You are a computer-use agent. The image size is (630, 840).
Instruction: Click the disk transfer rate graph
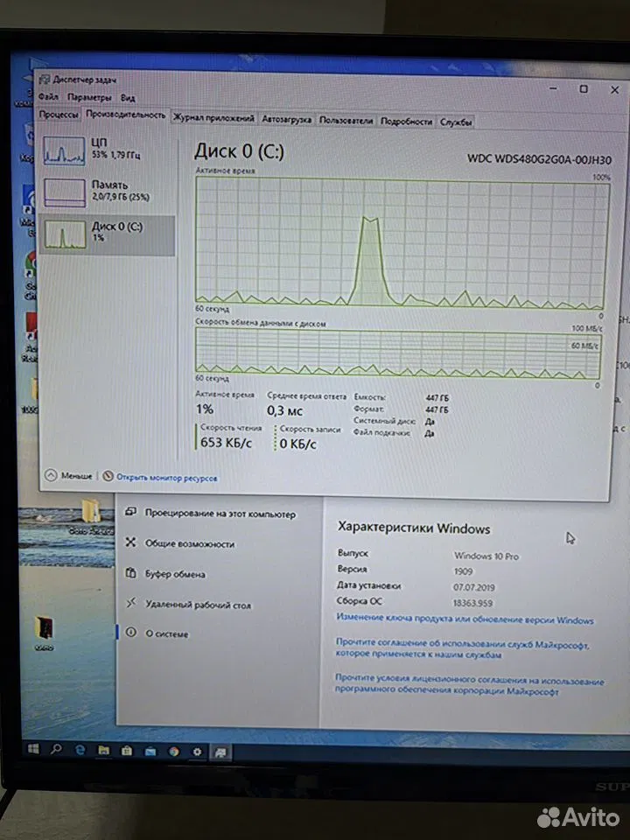(398, 353)
